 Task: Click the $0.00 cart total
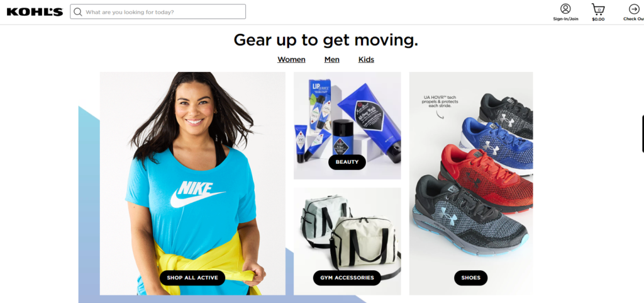pyautogui.click(x=598, y=20)
